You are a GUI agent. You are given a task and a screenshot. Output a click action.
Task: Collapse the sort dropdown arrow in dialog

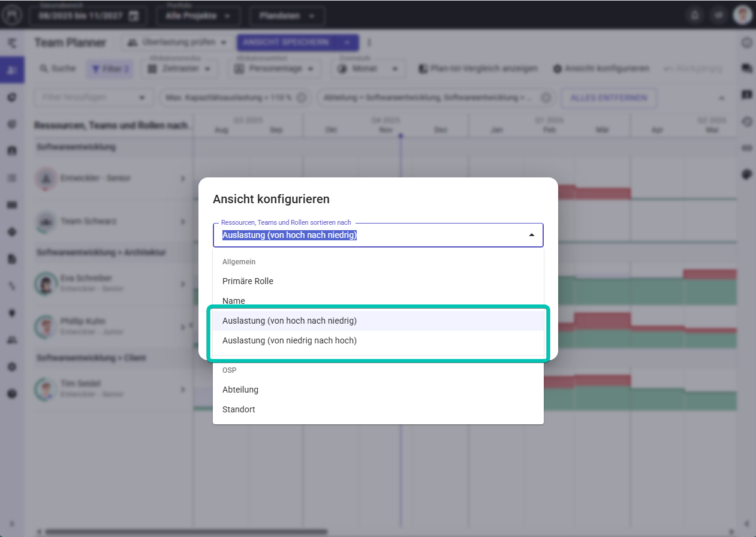(531, 235)
